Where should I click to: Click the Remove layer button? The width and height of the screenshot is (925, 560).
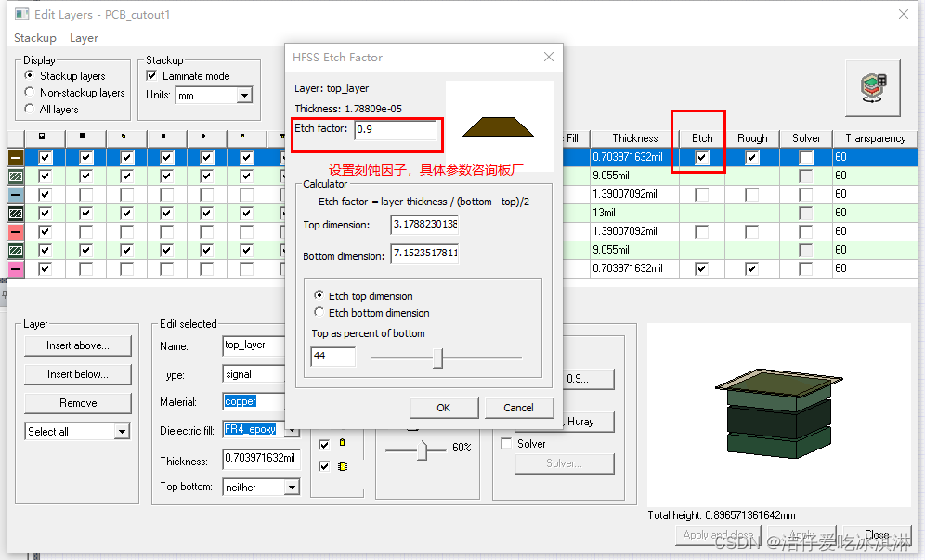point(78,403)
